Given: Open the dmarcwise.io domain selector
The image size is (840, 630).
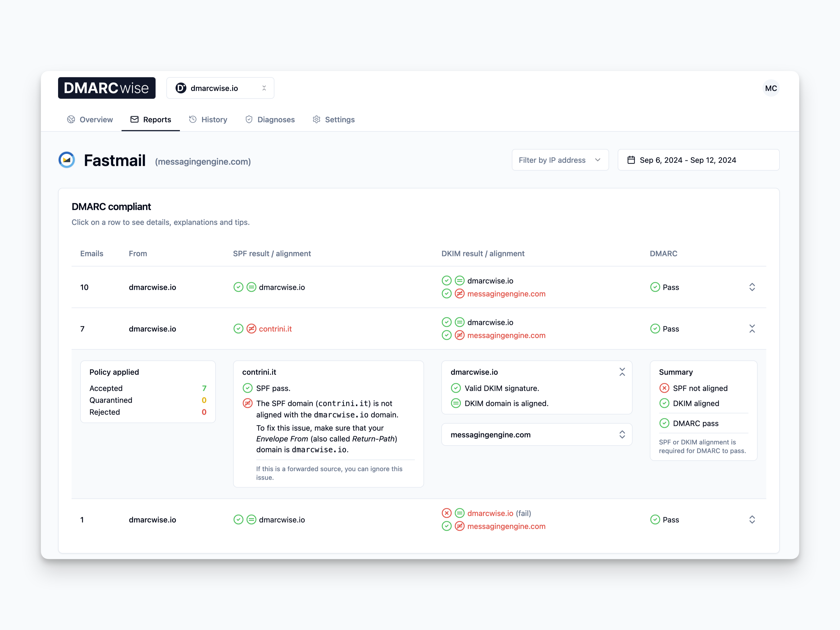Looking at the screenshot, I should (x=220, y=88).
